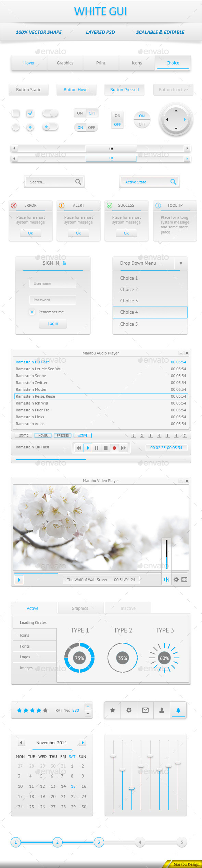Click the Button Static button
This screenshot has height=868, width=202.
28,90
